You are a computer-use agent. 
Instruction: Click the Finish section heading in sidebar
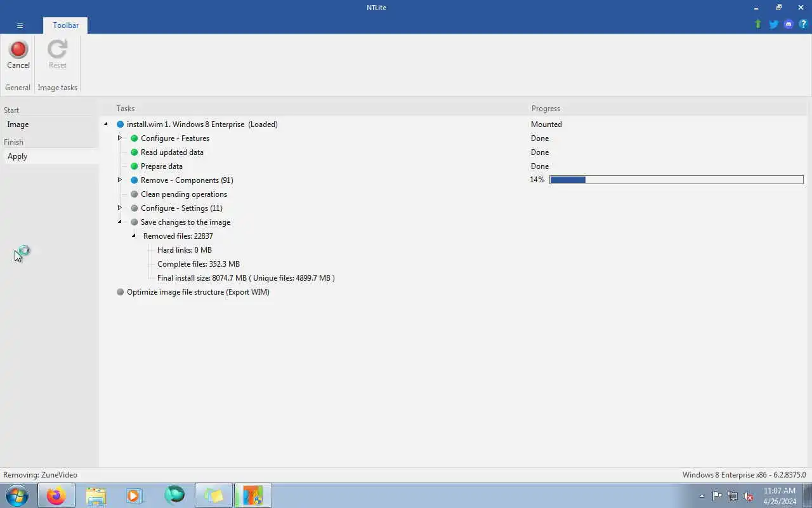point(13,142)
